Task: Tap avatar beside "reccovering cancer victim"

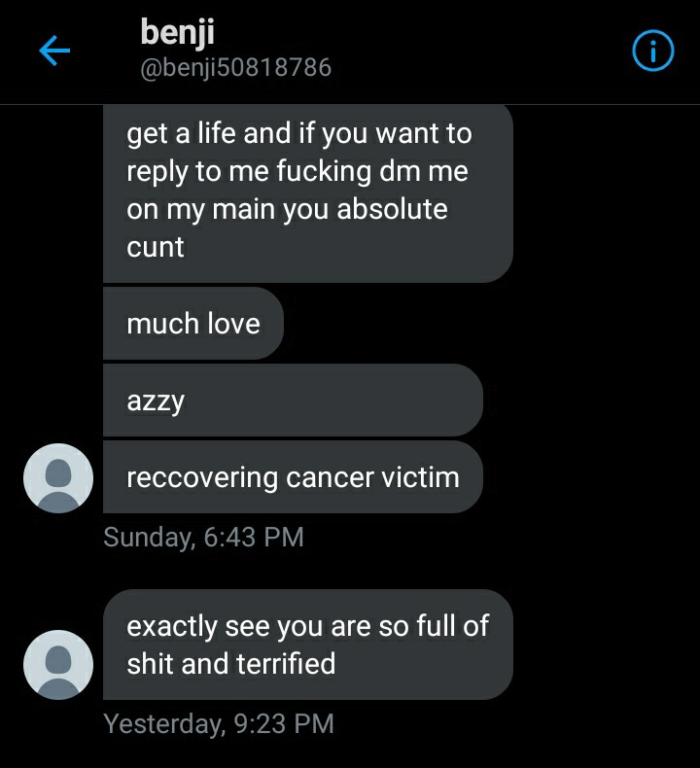Action: 58,478
